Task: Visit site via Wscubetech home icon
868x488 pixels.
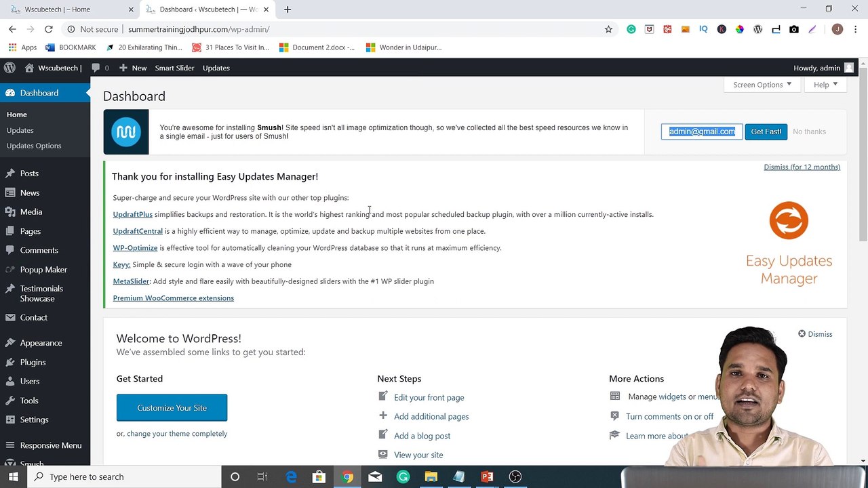Action: coord(53,68)
